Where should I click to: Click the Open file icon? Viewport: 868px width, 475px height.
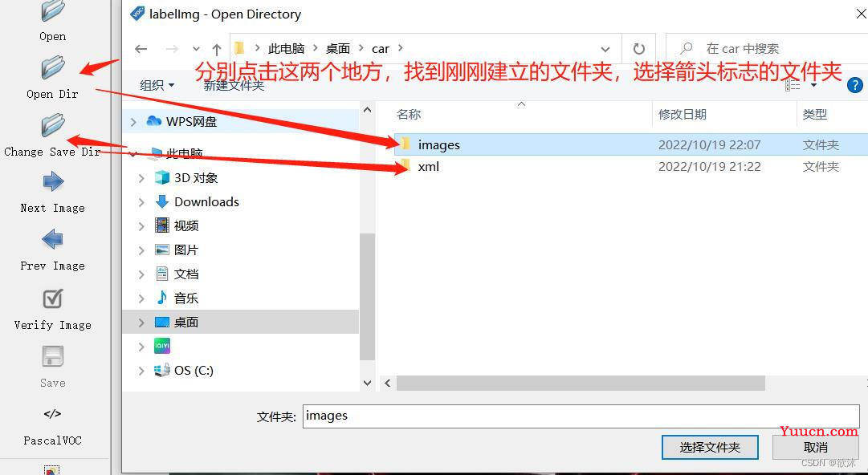point(53,11)
